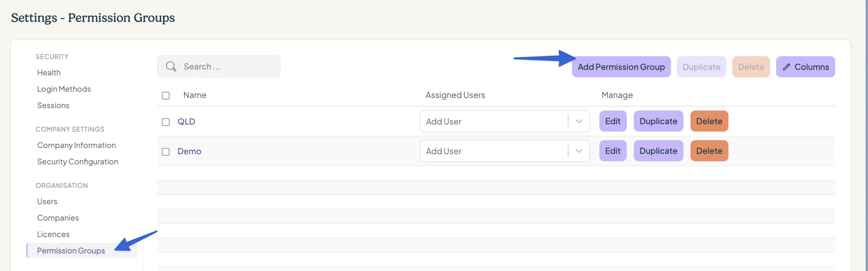Open the Add User dropdown for QLD
The image size is (868, 271).
click(505, 121)
